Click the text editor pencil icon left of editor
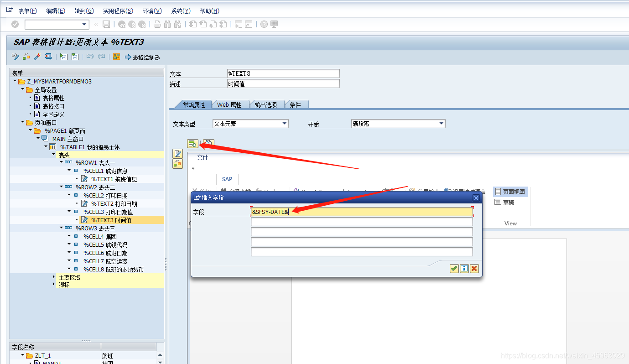 177,154
